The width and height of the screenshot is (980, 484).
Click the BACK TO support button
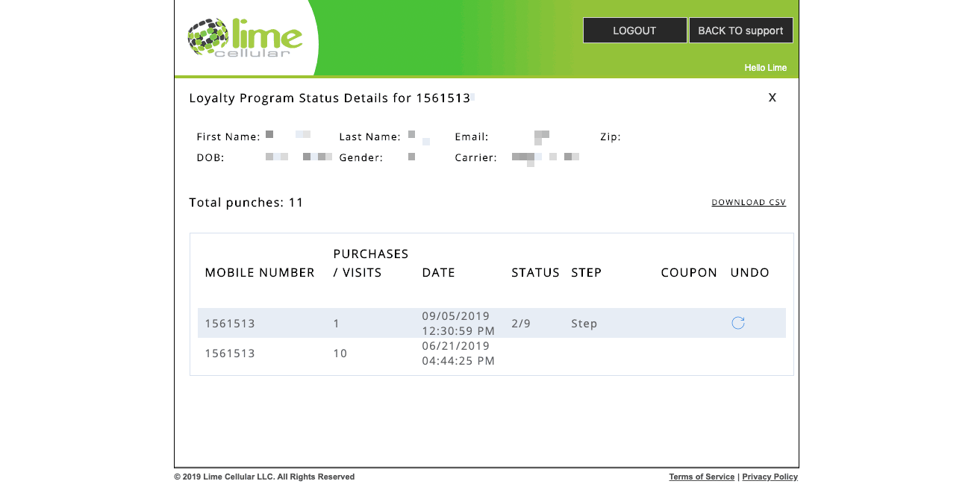tap(740, 31)
